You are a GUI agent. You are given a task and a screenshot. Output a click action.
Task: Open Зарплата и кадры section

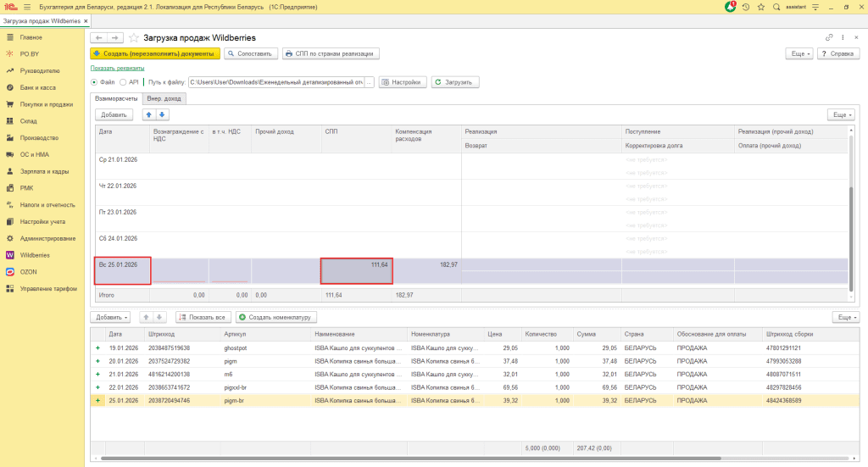pos(44,171)
